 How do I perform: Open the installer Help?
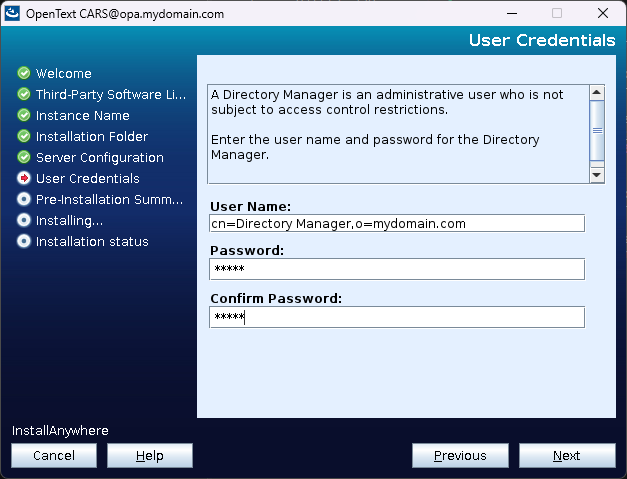click(150, 456)
